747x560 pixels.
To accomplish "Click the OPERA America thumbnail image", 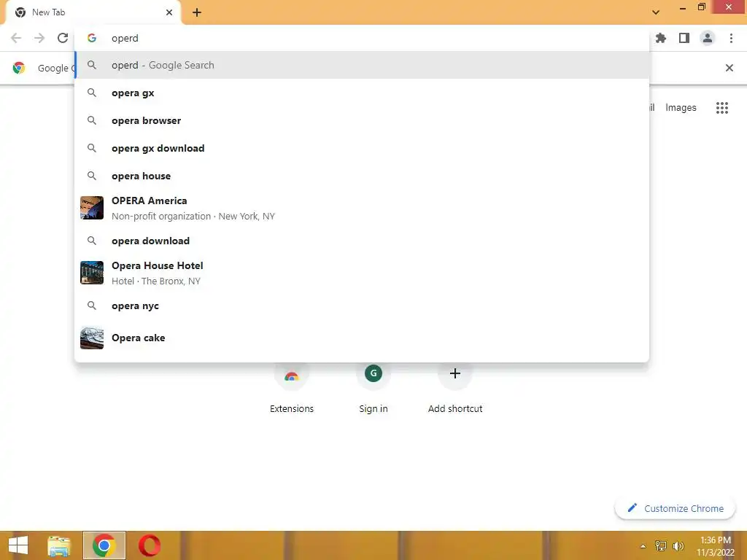I will [x=92, y=208].
